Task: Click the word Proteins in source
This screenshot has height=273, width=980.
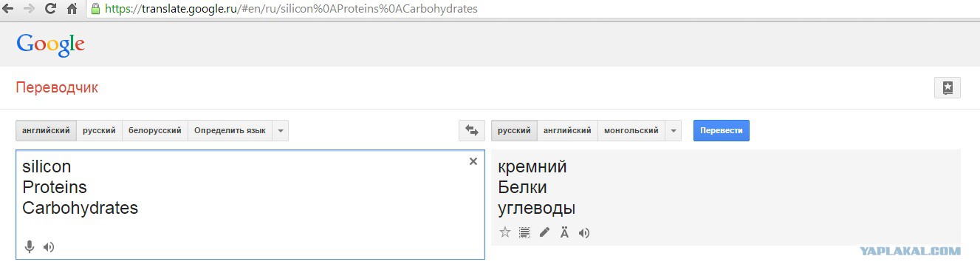Action: (55, 187)
